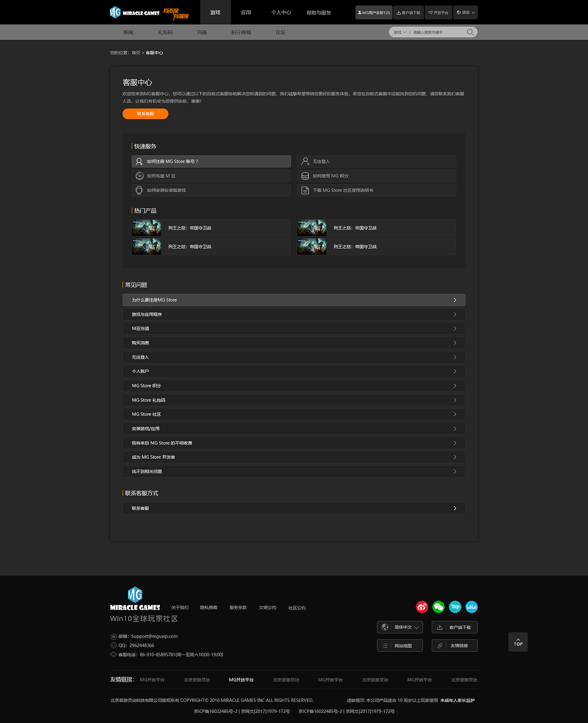Click the M bean icon beside 如何充值 M 豆

(x=140, y=176)
